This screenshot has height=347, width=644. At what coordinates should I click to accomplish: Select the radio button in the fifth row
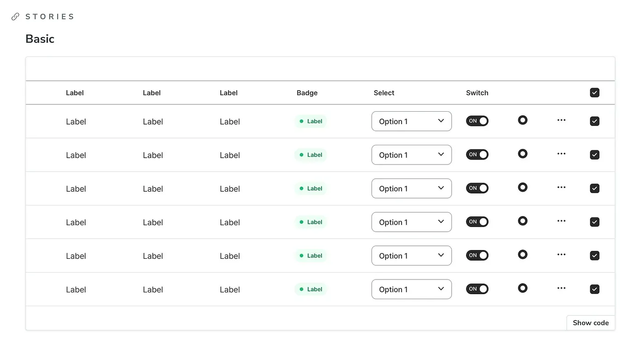click(523, 254)
